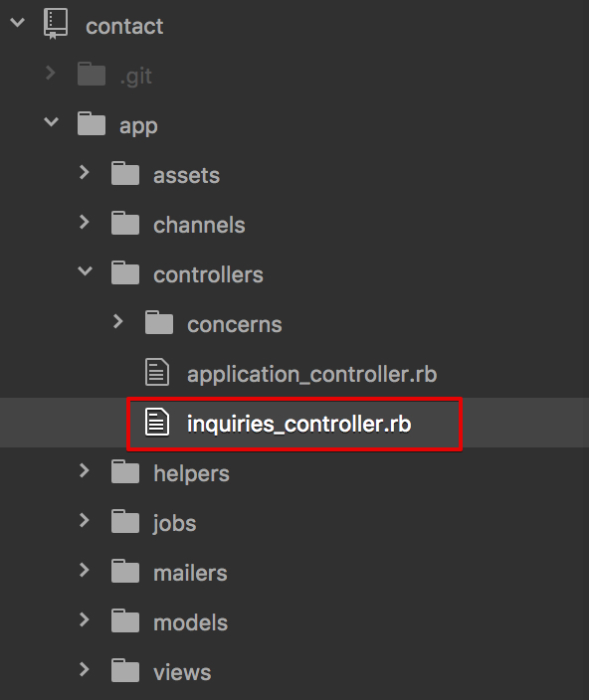Select the mailers folder label
589x700 pixels.
pyautogui.click(x=190, y=573)
